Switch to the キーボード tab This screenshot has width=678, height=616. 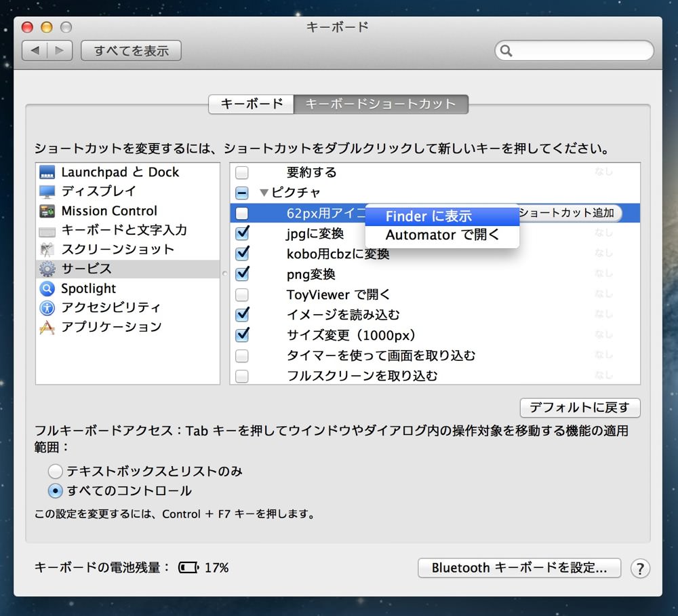[x=252, y=104]
